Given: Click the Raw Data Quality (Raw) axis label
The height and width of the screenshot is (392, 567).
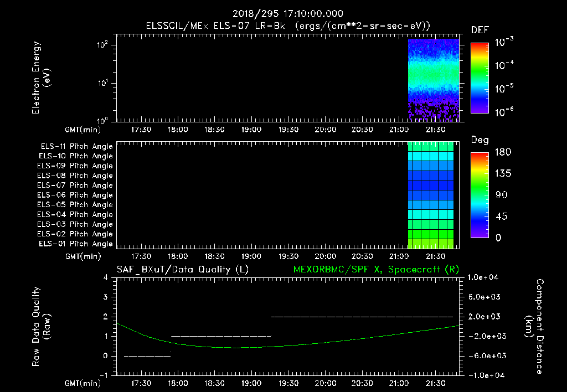Looking at the screenshot, I should click(41, 327).
